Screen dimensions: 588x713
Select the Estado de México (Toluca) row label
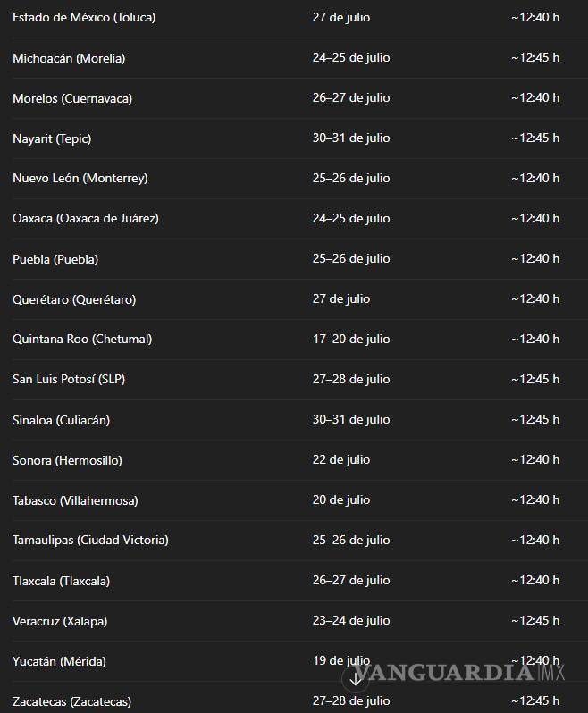(x=84, y=17)
